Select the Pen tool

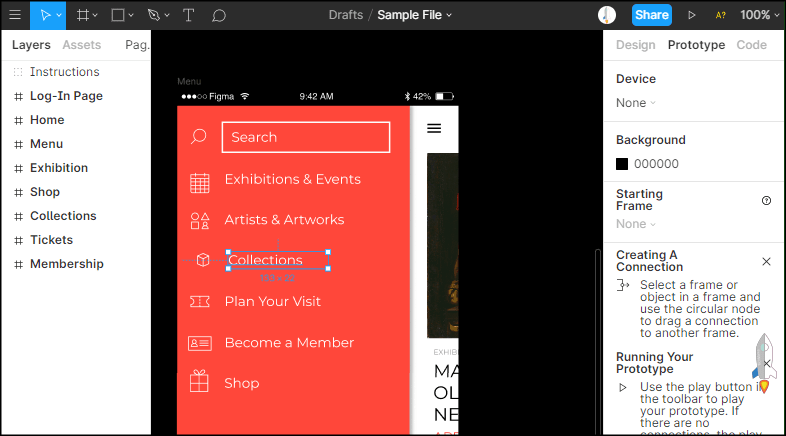coord(153,15)
